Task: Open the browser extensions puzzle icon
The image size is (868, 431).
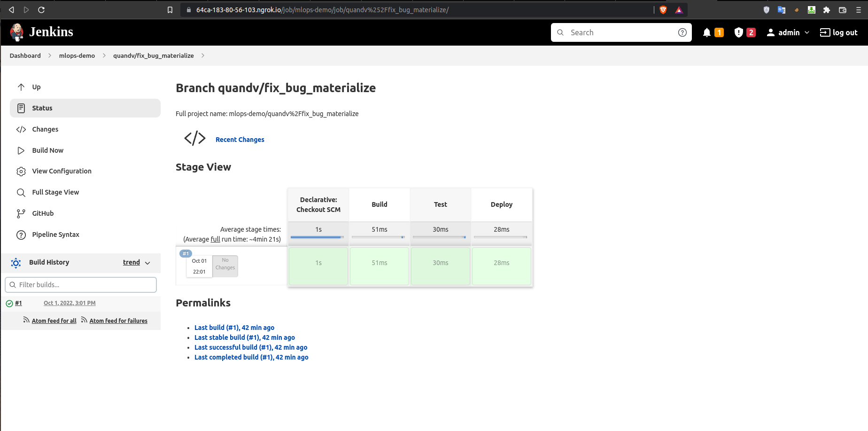Action: 827,10
